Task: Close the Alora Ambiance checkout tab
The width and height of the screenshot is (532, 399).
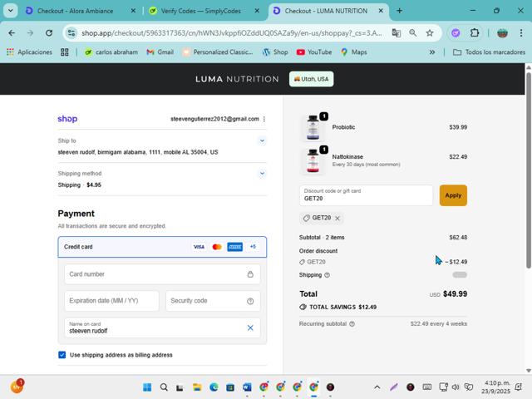Action: point(133,11)
